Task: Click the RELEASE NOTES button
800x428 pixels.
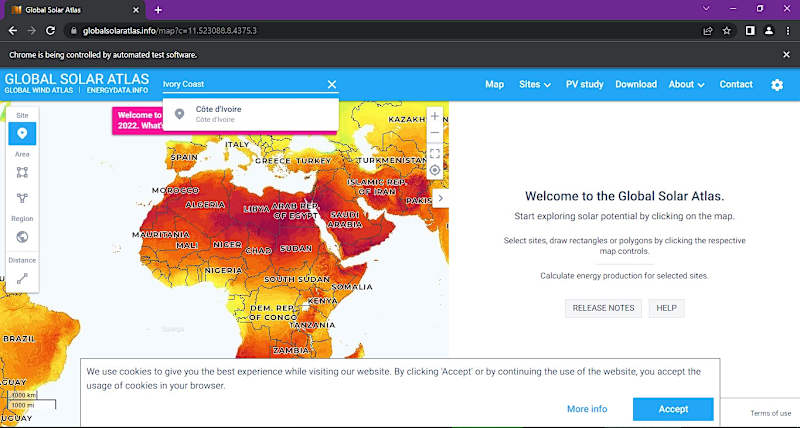Action: pos(603,308)
